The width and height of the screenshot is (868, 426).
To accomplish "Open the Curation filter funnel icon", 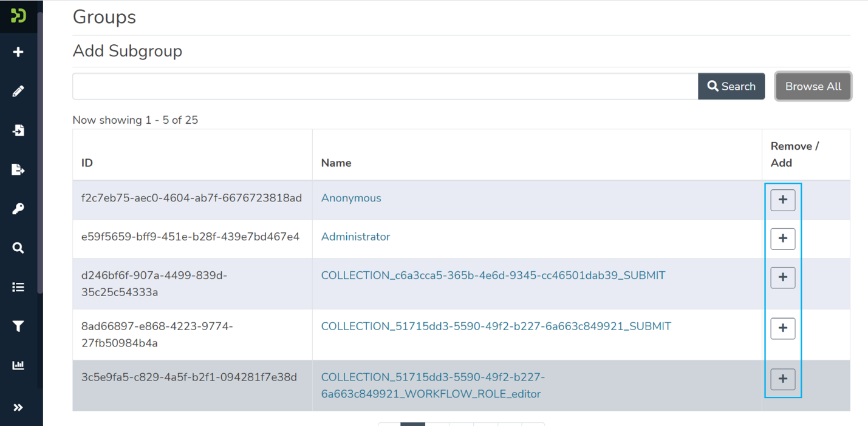I will click(18, 326).
